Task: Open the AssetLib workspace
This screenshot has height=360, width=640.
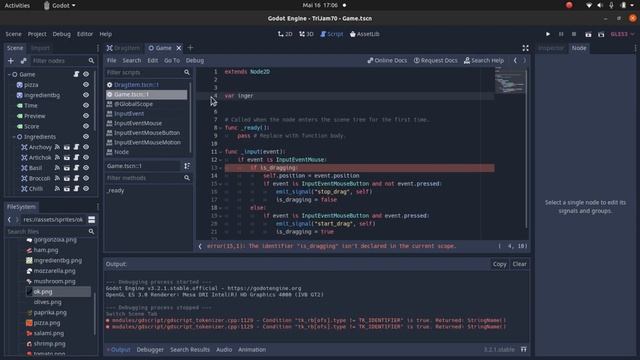Action: (x=364, y=34)
